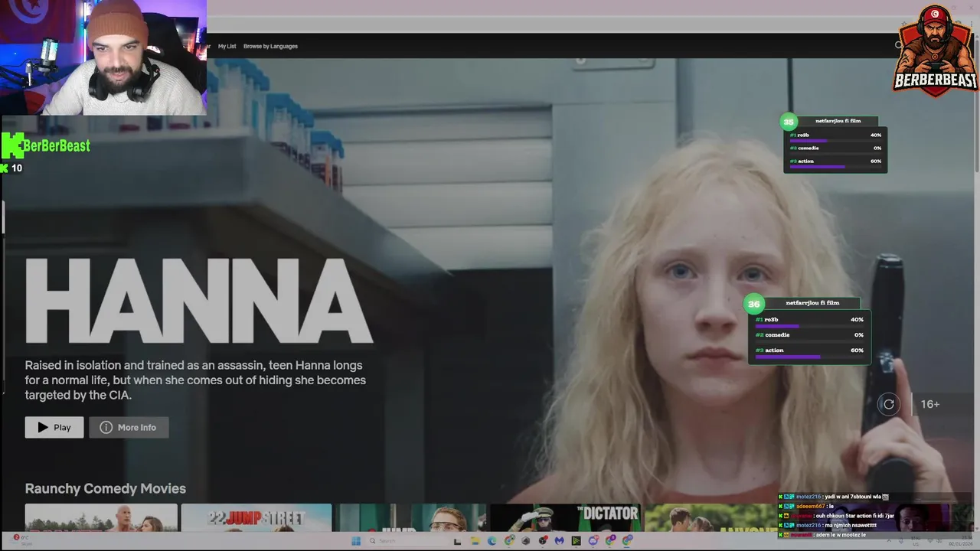Open Malwarebytes from the taskbar

(560, 541)
